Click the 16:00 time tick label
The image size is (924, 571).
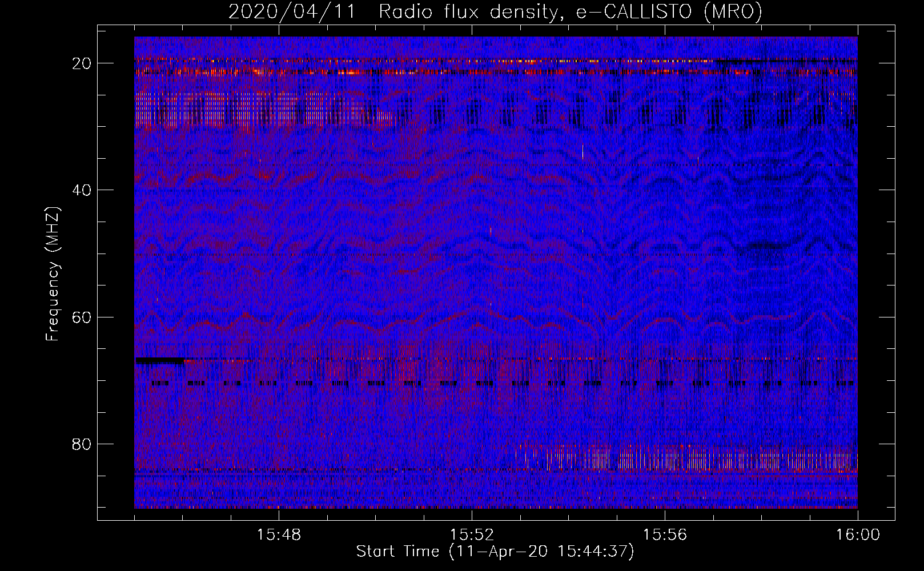[x=858, y=535]
